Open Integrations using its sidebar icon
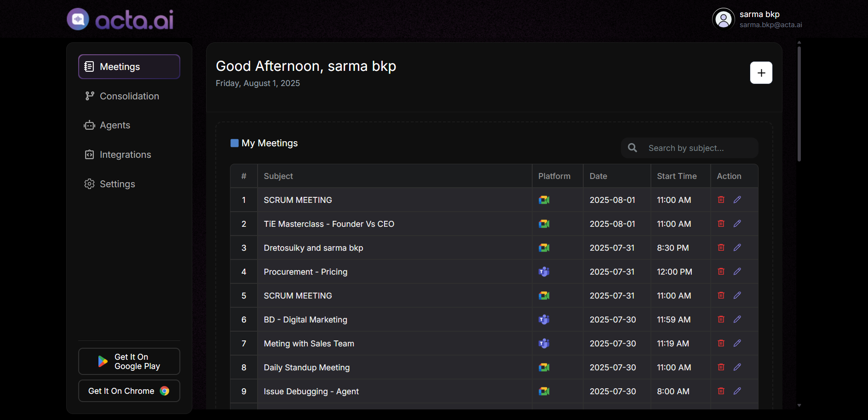 click(89, 154)
